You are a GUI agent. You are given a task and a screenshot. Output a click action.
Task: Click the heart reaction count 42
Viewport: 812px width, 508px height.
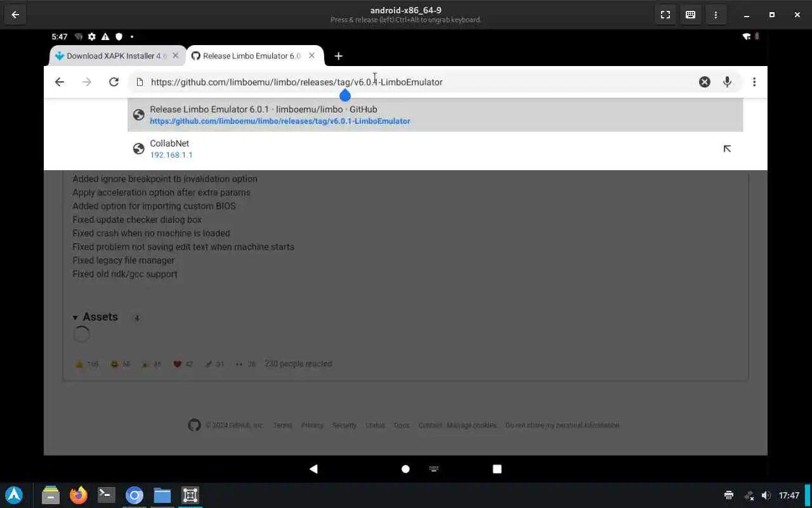pyautogui.click(x=183, y=364)
